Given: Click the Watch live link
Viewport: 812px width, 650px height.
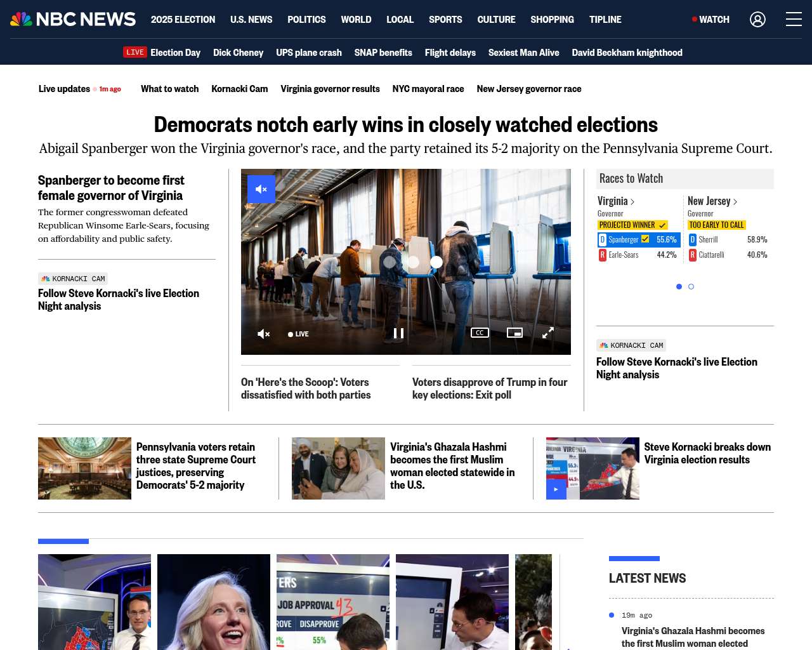Looking at the screenshot, I should point(711,20).
